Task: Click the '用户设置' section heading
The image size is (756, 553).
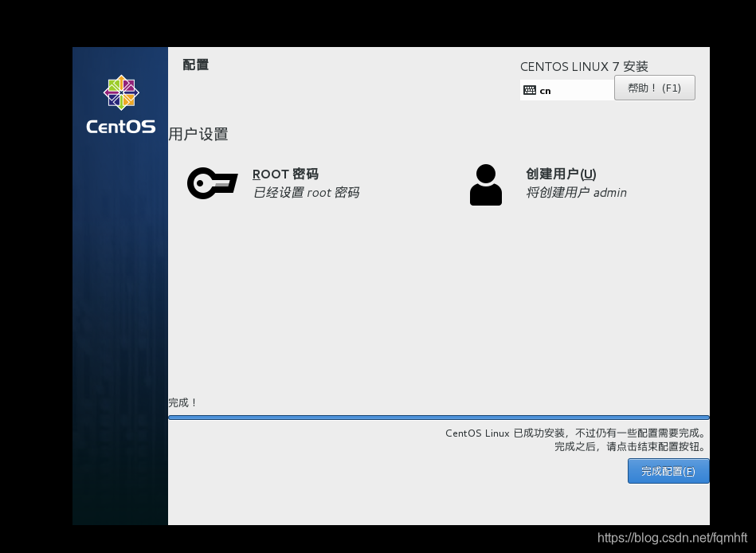Action: coord(198,134)
